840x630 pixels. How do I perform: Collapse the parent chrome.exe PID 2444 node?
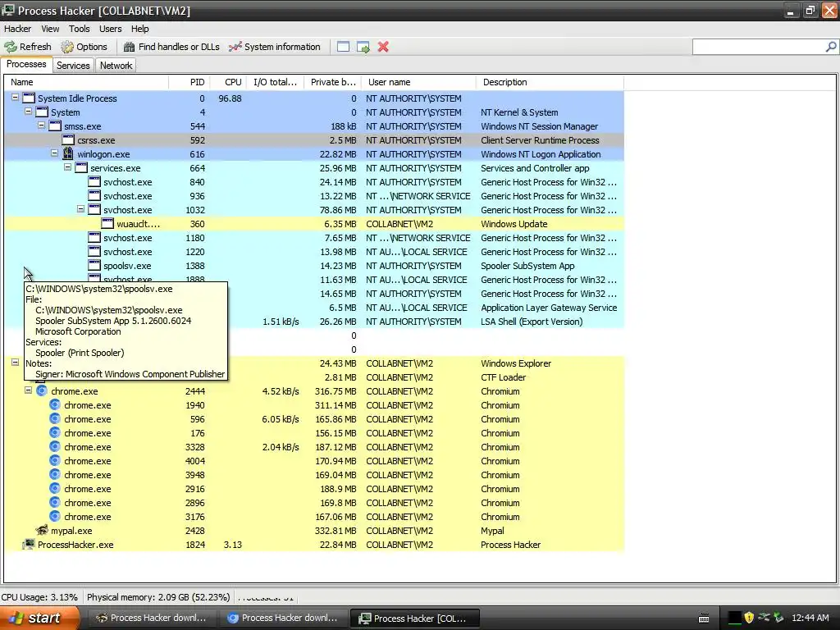pos(29,390)
